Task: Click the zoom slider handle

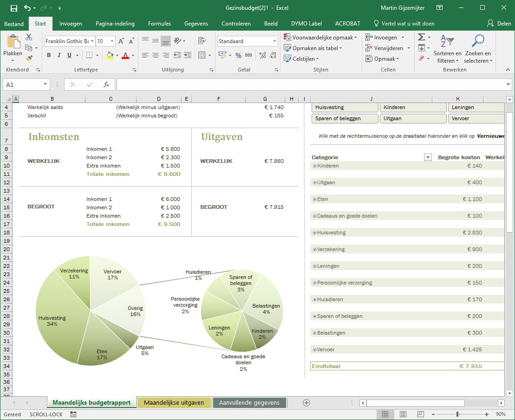Action: (457, 414)
